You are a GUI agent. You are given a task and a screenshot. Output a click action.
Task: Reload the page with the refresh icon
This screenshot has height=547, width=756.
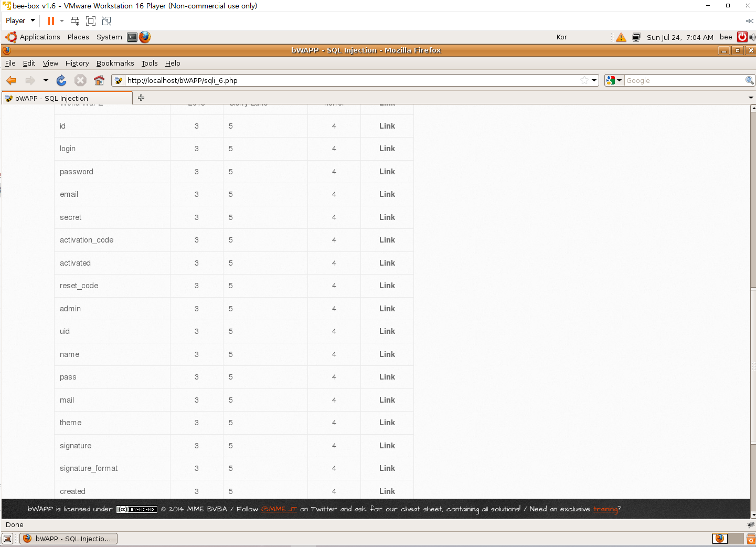pos(61,80)
